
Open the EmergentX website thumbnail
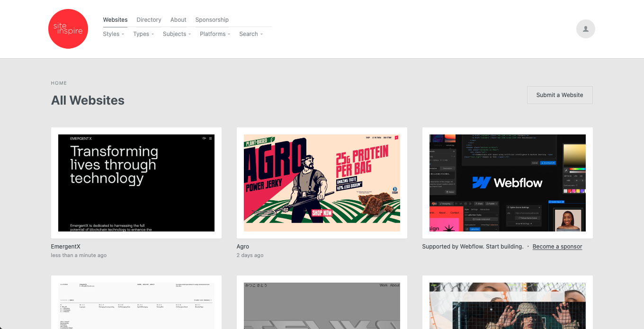click(x=136, y=183)
